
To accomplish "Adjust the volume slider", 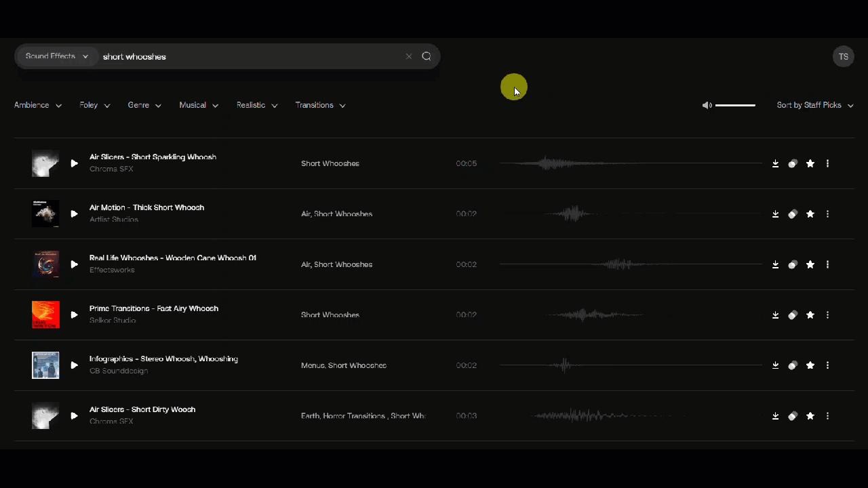I will [x=735, y=105].
